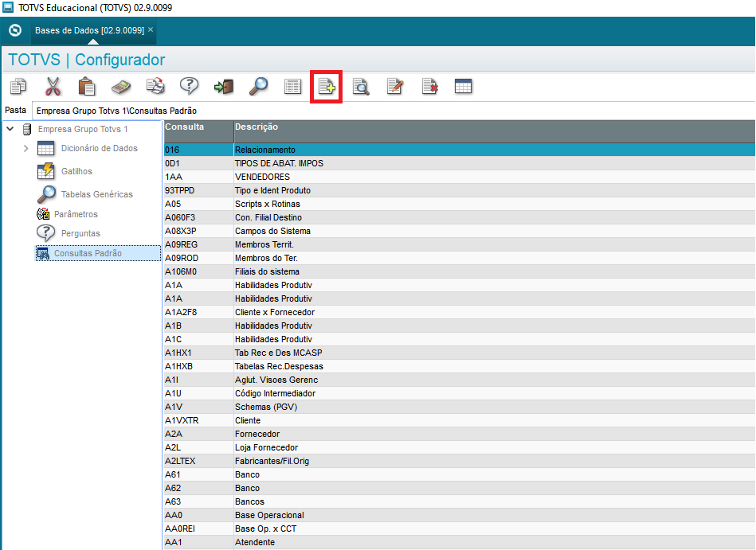Open the Help question mark icon
Image resolution: width=756 pixels, height=550 pixels.
click(x=189, y=87)
